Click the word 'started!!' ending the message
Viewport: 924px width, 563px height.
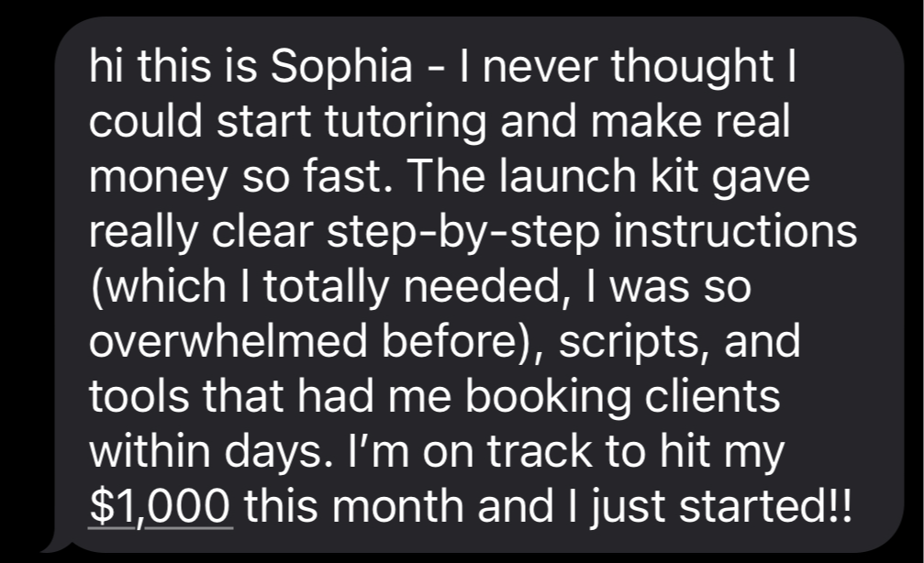tap(765, 506)
